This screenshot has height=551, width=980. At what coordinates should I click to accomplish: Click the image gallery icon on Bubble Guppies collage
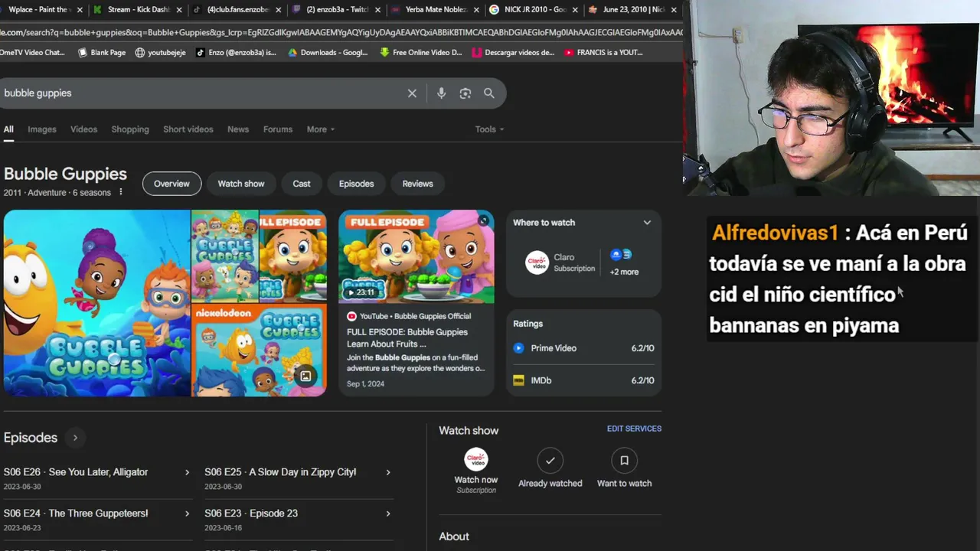pos(305,376)
